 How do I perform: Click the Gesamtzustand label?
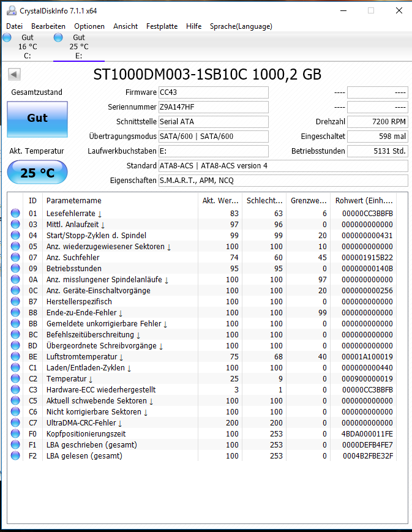(37, 92)
